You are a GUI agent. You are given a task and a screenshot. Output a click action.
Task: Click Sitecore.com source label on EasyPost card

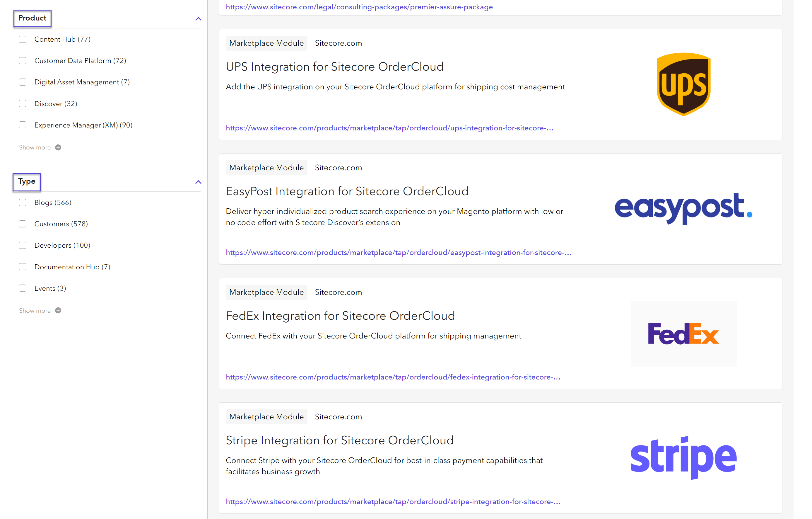pos(338,168)
